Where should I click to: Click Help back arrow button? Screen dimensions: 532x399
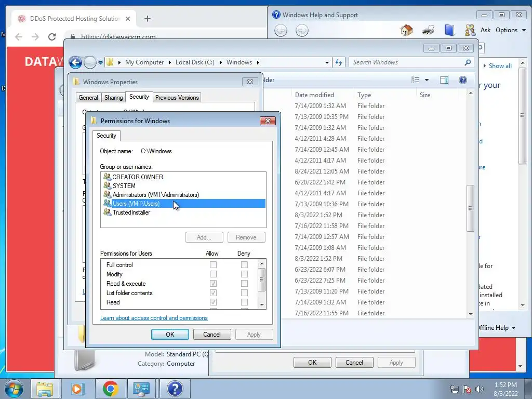pyautogui.click(x=281, y=31)
